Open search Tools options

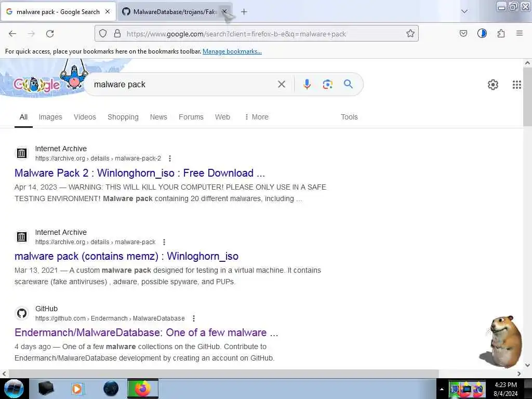click(349, 117)
